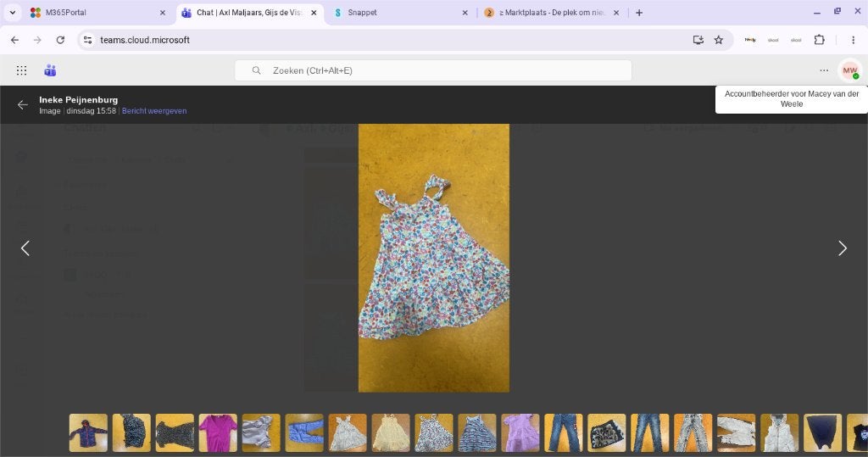
Task: Close the Snappet tab
Action: pos(465,12)
